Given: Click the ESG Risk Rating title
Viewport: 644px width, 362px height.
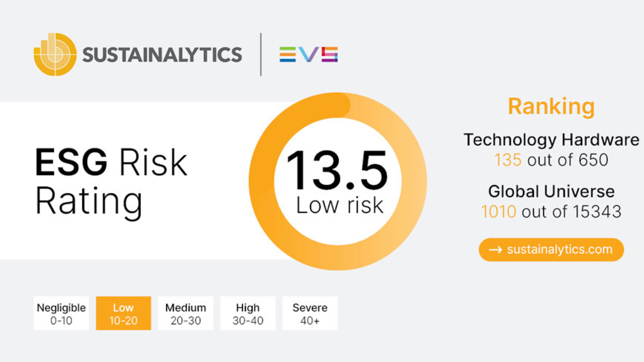Looking at the screenshot, I should point(111,182).
